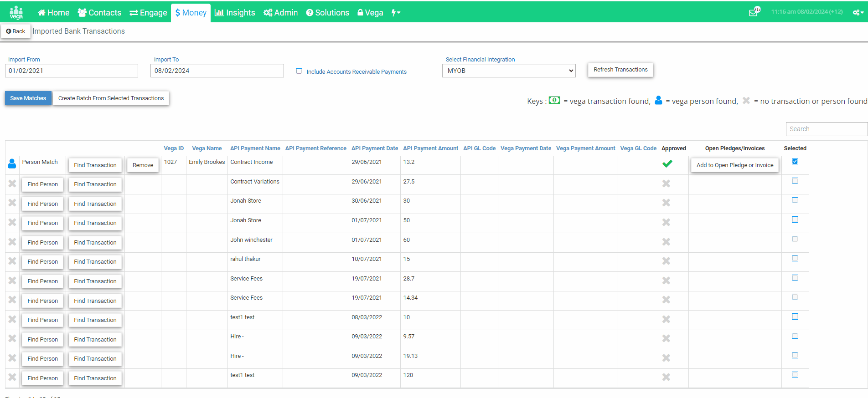Click Find Transaction in rahul thakur row
868x398 pixels.
click(x=95, y=261)
